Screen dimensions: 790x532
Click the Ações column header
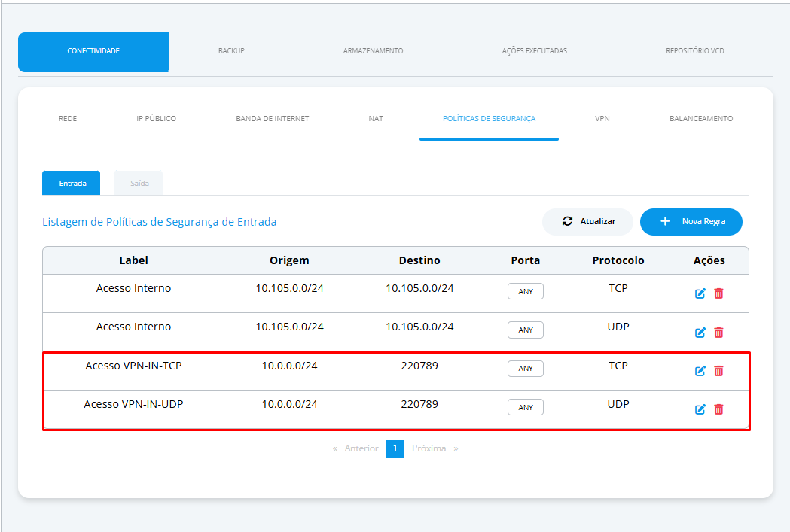[709, 260]
